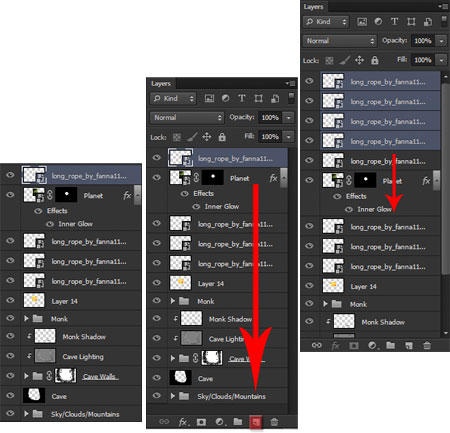Lock image pixels in middle panel
450x433 pixels.
(192, 137)
